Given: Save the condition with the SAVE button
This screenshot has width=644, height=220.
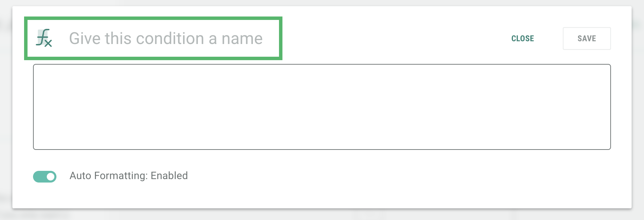Looking at the screenshot, I should pos(587,38).
